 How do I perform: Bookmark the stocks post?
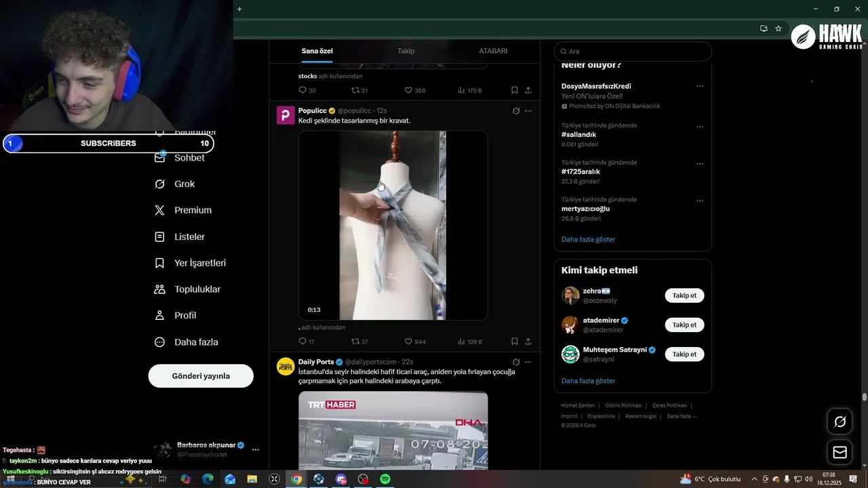click(x=515, y=90)
